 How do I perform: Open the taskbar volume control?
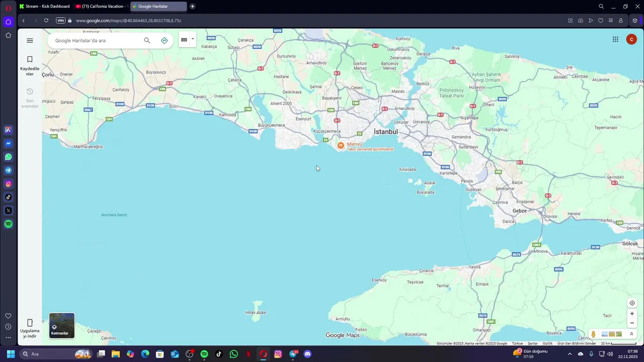(x=610, y=354)
